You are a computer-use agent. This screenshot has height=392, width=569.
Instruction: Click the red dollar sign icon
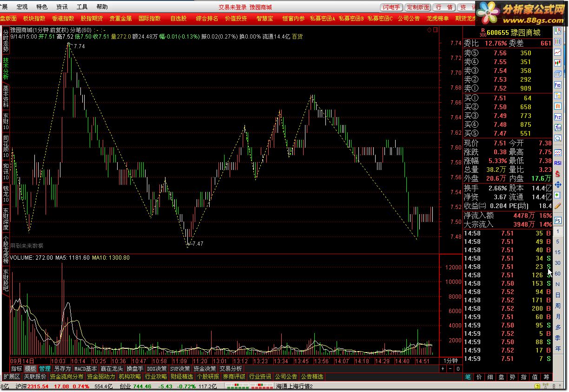coord(558,174)
